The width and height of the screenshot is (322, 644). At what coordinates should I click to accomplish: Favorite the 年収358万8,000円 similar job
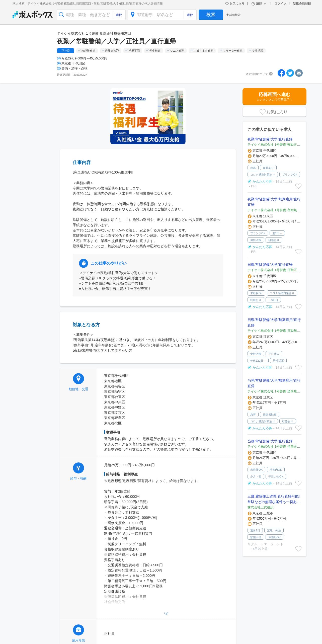tap(298, 252)
